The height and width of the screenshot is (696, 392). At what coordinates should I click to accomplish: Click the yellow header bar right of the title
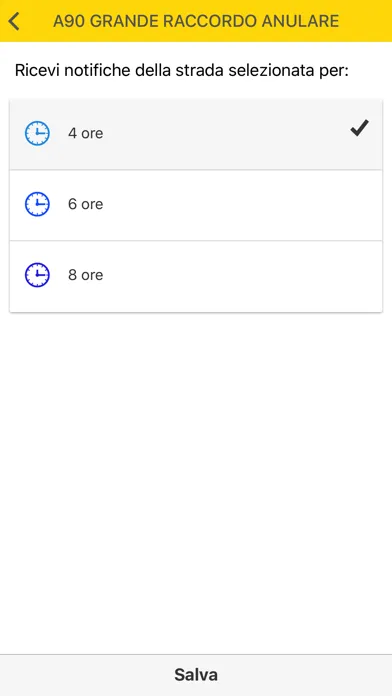[x=365, y=21]
